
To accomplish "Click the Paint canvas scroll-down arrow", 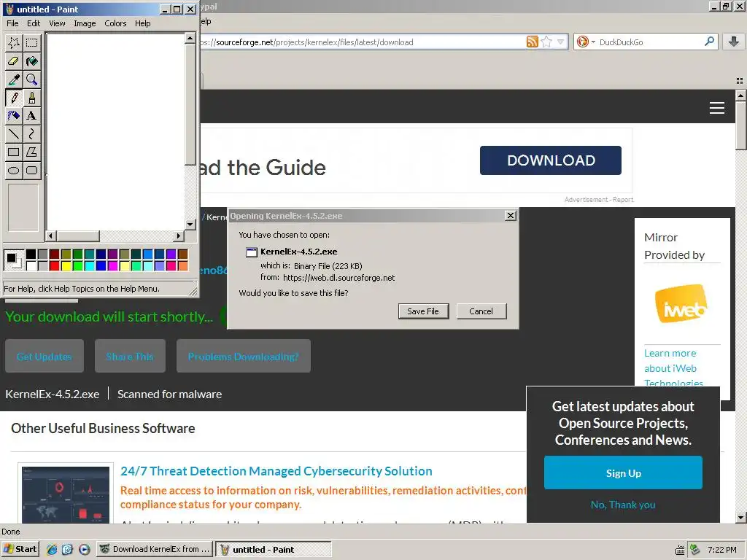I will (190, 225).
